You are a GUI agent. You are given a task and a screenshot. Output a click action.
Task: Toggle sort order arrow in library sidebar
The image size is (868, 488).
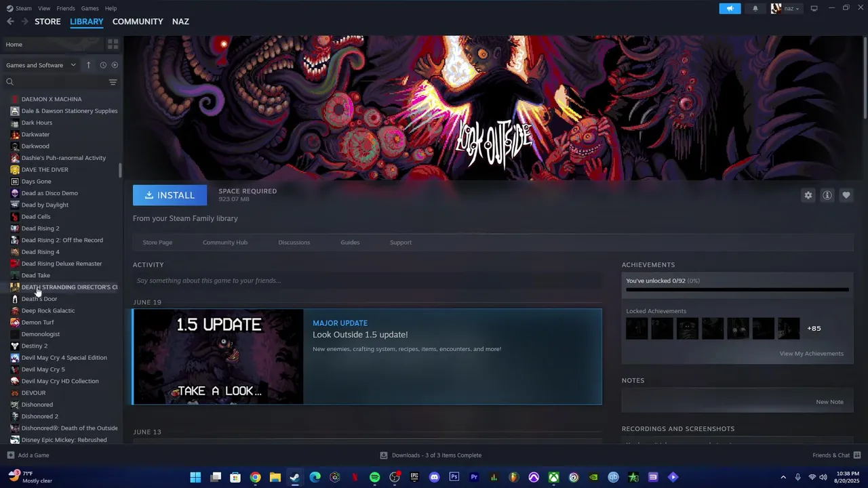(88, 65)
